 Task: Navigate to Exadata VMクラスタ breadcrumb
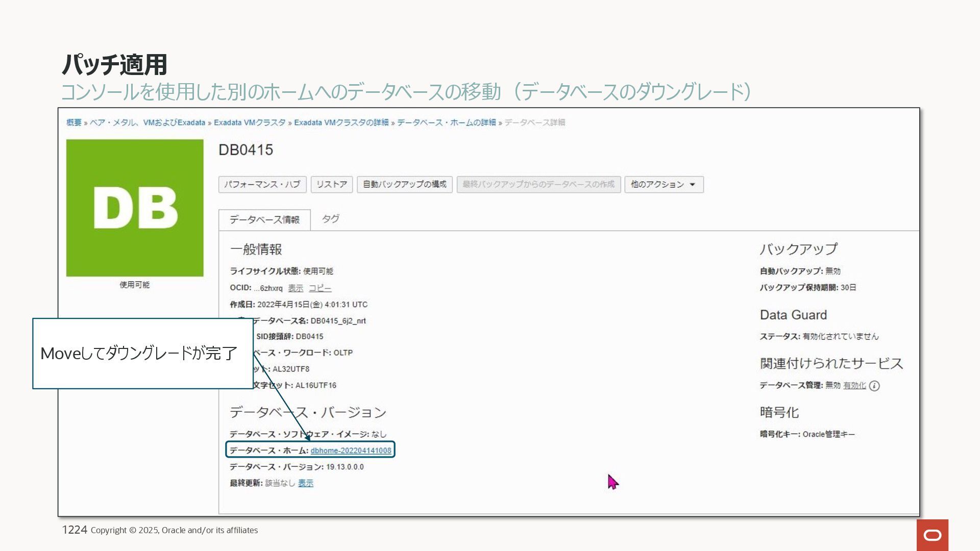(250, 122)
